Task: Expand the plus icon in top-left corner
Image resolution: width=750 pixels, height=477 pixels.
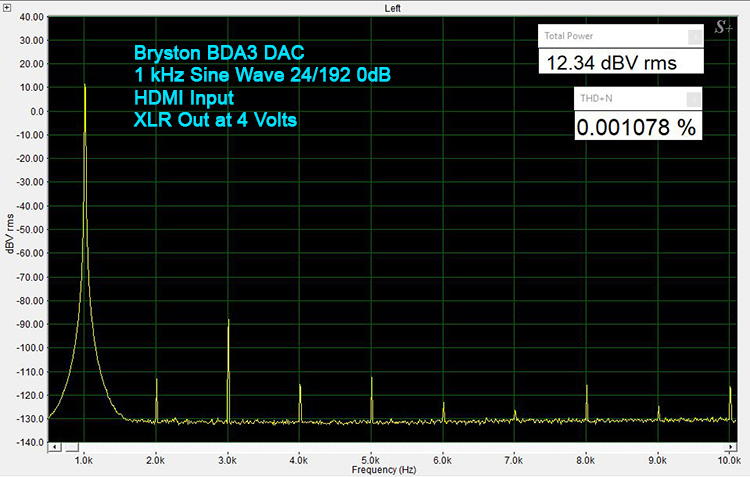Action: [x=6, y=6]
